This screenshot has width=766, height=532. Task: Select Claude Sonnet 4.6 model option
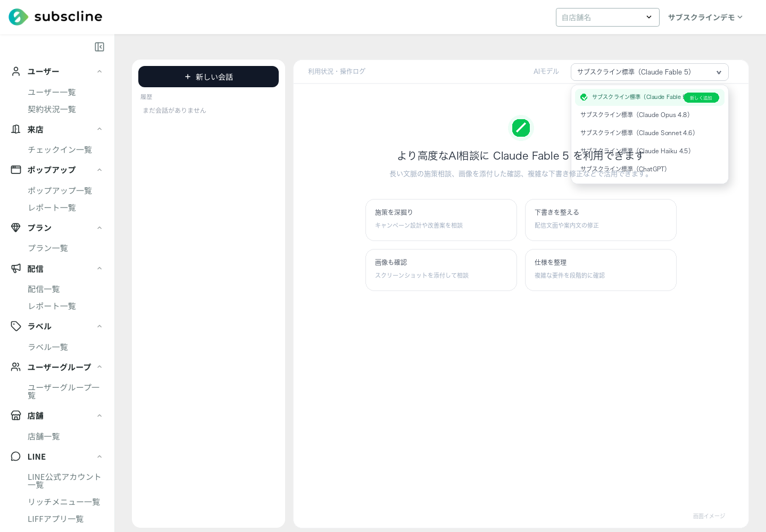tap(650, 133)
